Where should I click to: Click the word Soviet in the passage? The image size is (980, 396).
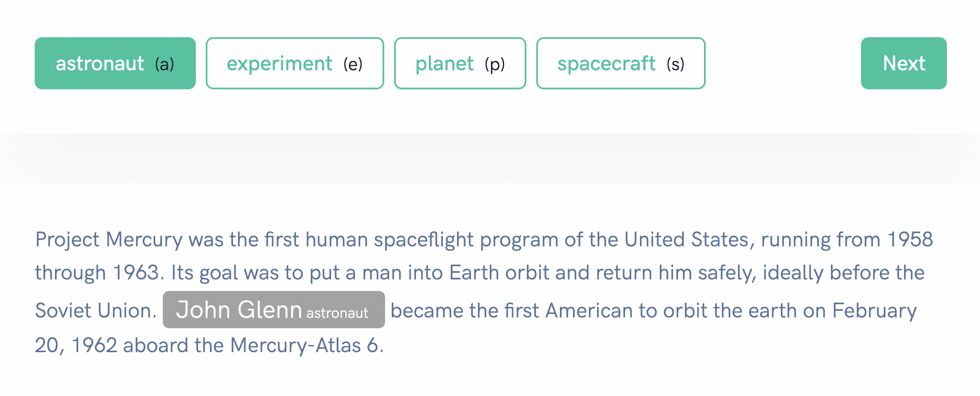(63, 310)
